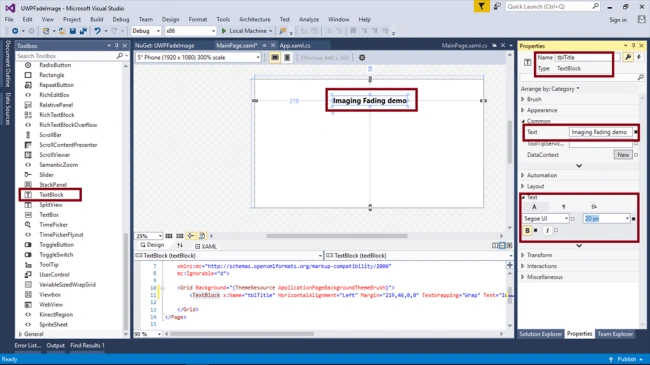
Task: Open the Format menu
Action: coord(198,19)
